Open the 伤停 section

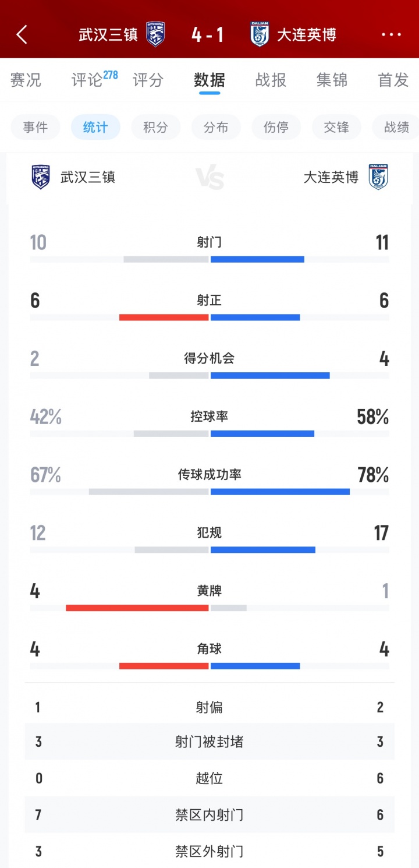tap(276, 127)
